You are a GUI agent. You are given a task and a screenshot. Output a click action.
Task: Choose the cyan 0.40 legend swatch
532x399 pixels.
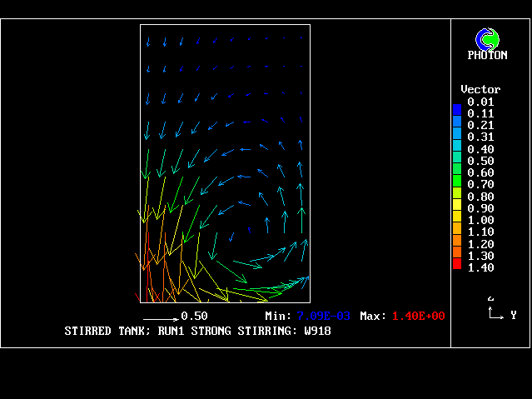click(456, 146)
